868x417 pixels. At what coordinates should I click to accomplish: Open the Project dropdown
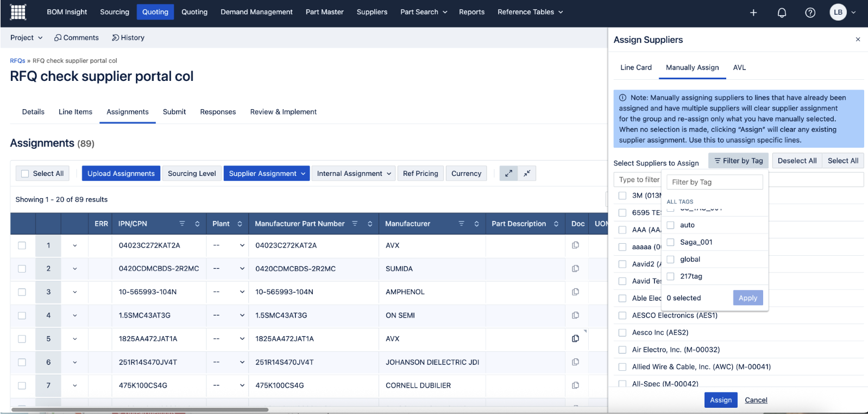click(x=26, y=37)
